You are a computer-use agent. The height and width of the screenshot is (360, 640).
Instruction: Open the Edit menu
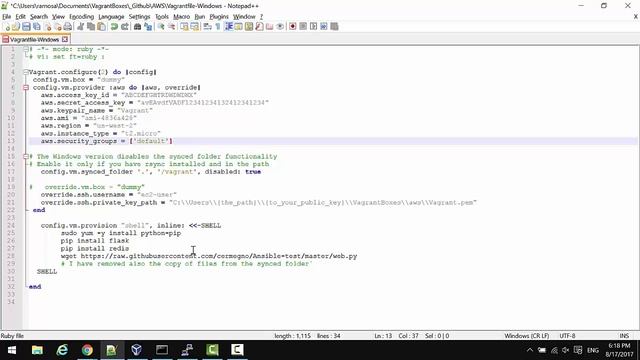[20, 17]
